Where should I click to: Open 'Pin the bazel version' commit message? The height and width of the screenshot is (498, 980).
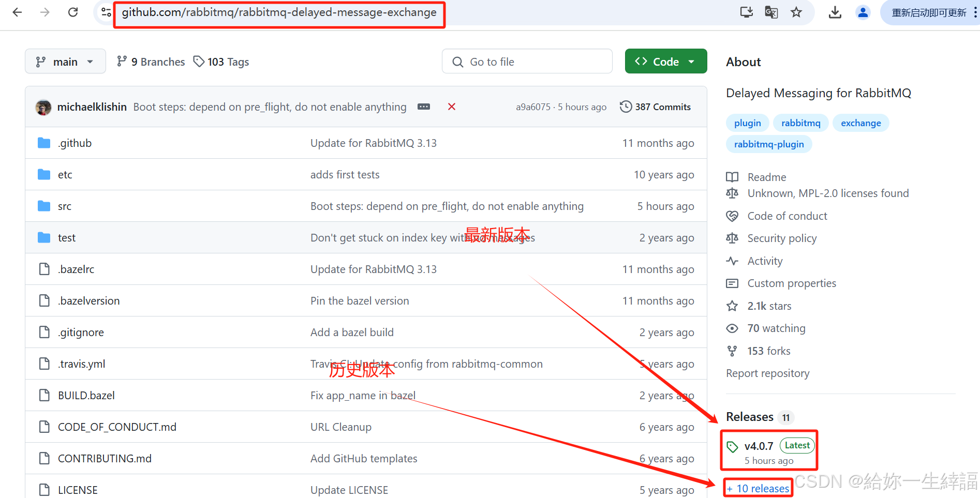[x=360, y=301]
